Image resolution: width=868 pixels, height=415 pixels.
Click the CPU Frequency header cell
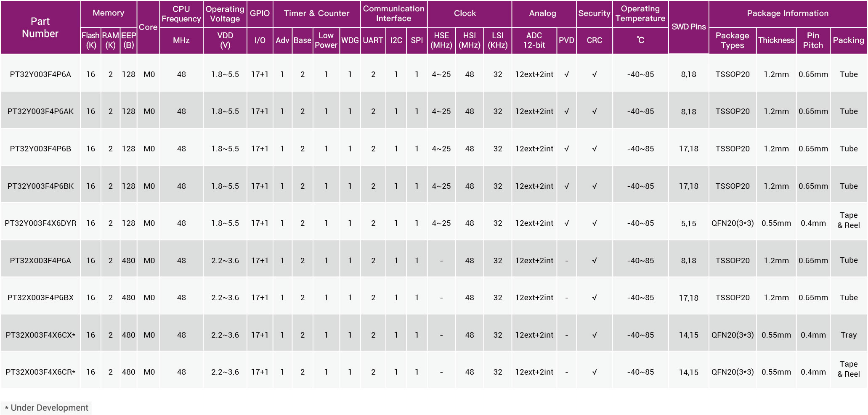(181, 13)
